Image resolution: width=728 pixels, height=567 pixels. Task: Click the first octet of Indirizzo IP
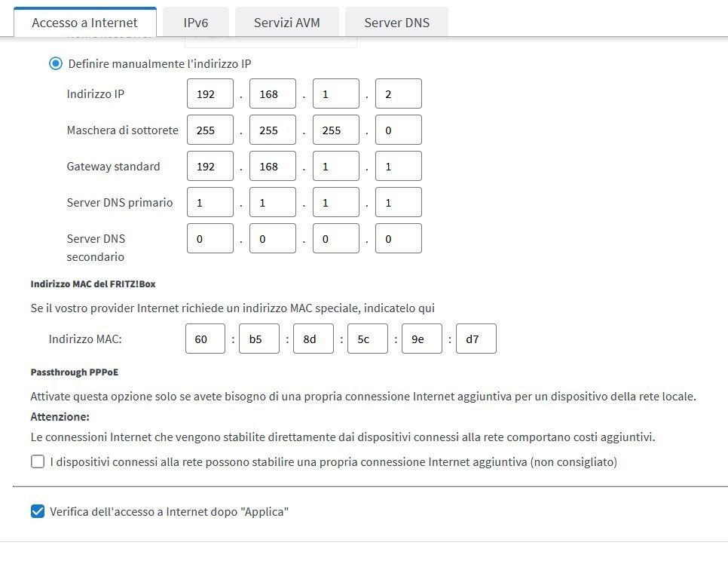click(210, 94)
